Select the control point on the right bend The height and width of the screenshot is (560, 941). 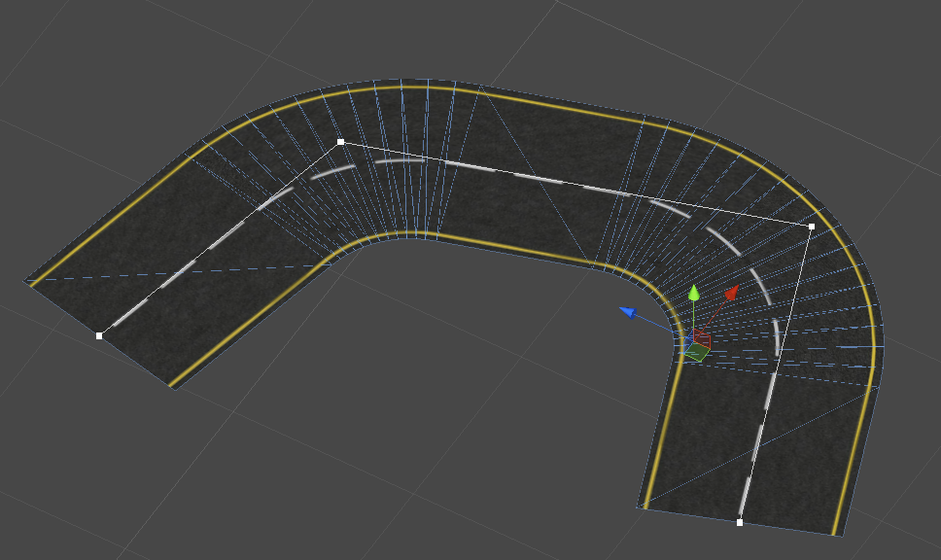(x=810, y=225)
